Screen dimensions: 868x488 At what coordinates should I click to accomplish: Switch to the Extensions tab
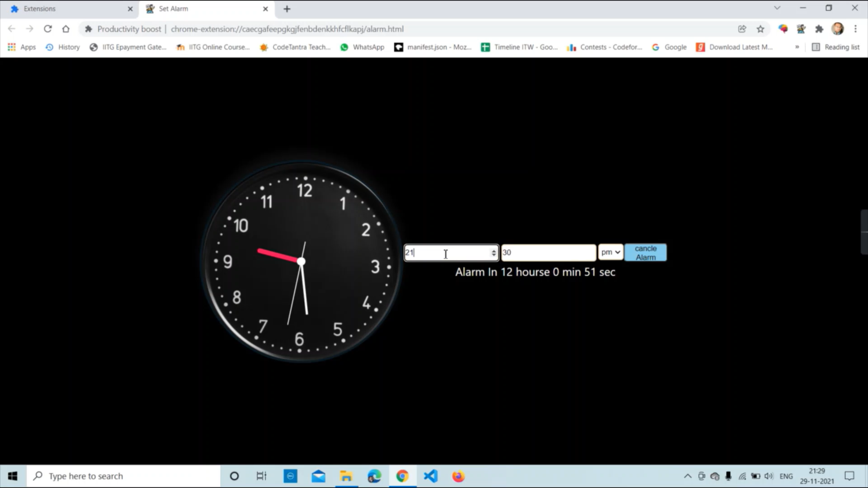pos(68,9)
